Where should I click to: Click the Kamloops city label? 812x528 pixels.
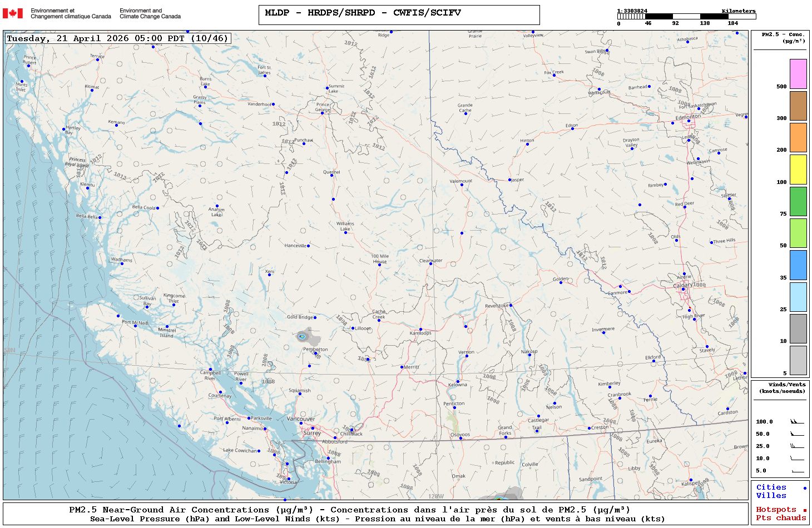(420, 333)
